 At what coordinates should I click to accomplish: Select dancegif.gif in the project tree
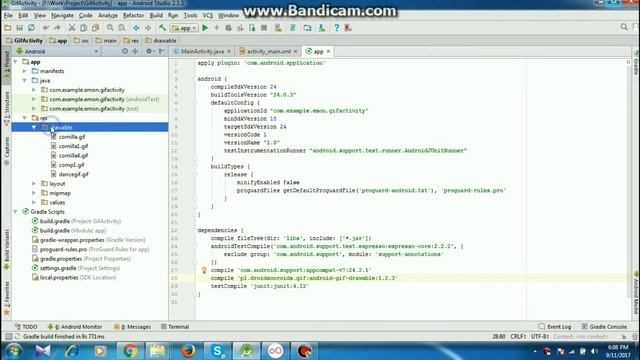click(73, 174)
